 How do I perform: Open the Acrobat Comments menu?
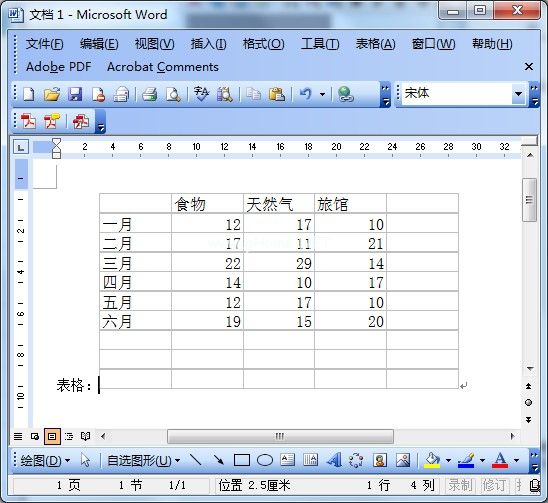163,67
